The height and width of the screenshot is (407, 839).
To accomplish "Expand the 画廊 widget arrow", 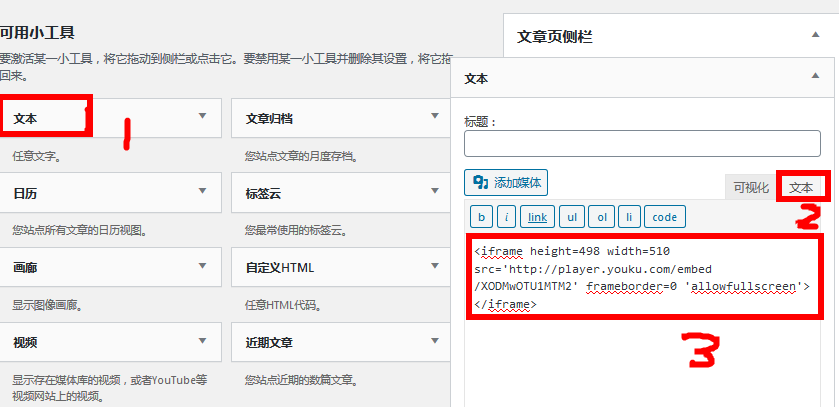I will pos(203,266).
